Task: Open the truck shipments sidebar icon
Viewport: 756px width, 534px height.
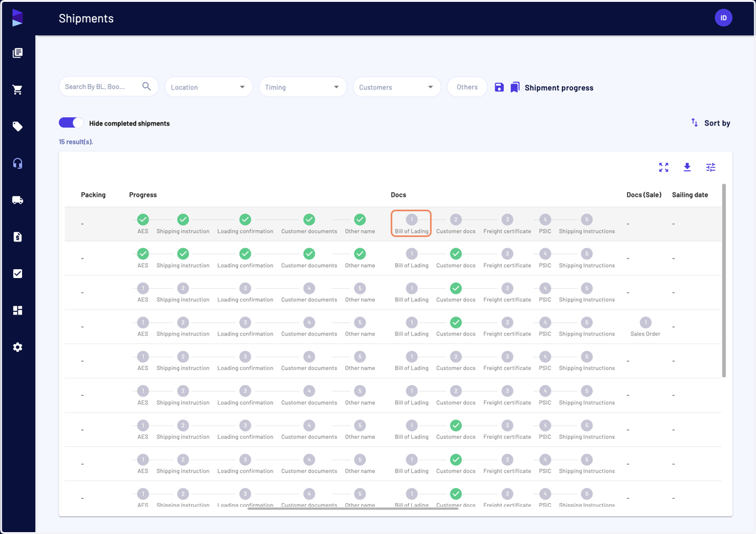Action: [18, 200]
